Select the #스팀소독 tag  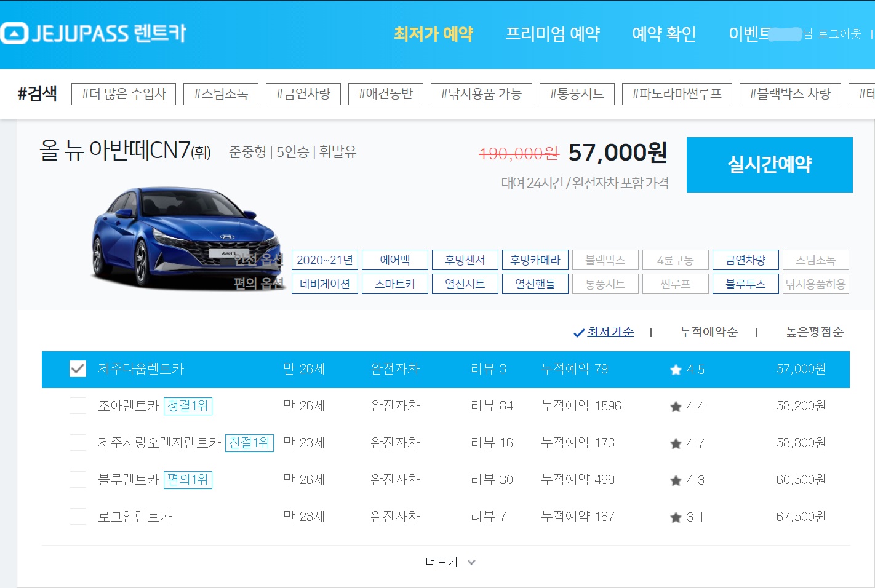[221, 94]
